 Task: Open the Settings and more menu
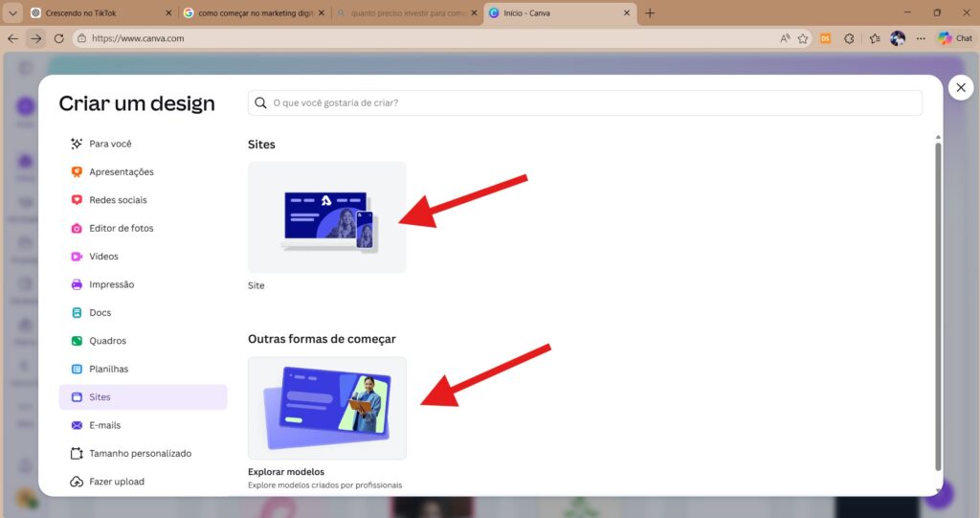click(x=921, y=38)
